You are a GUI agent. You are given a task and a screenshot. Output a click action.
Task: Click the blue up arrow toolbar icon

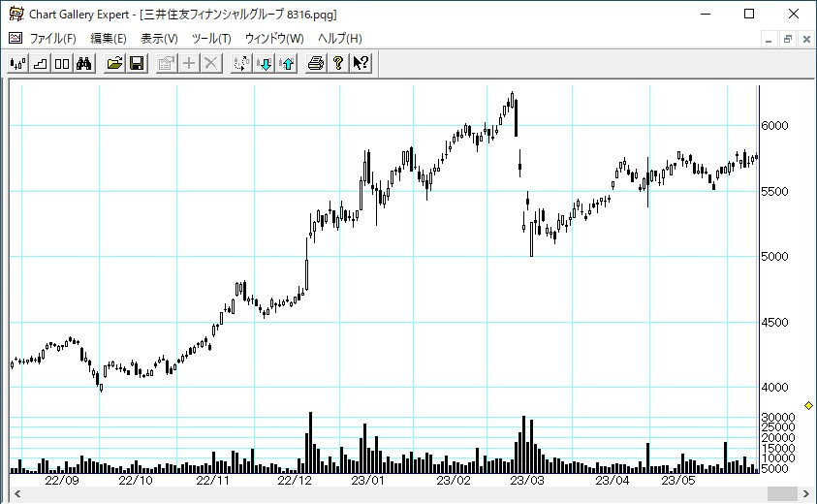coord(286,64)
